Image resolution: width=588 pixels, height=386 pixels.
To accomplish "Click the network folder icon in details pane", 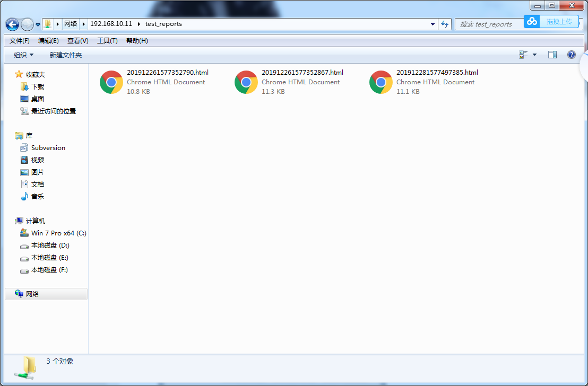I will [26, 367].
